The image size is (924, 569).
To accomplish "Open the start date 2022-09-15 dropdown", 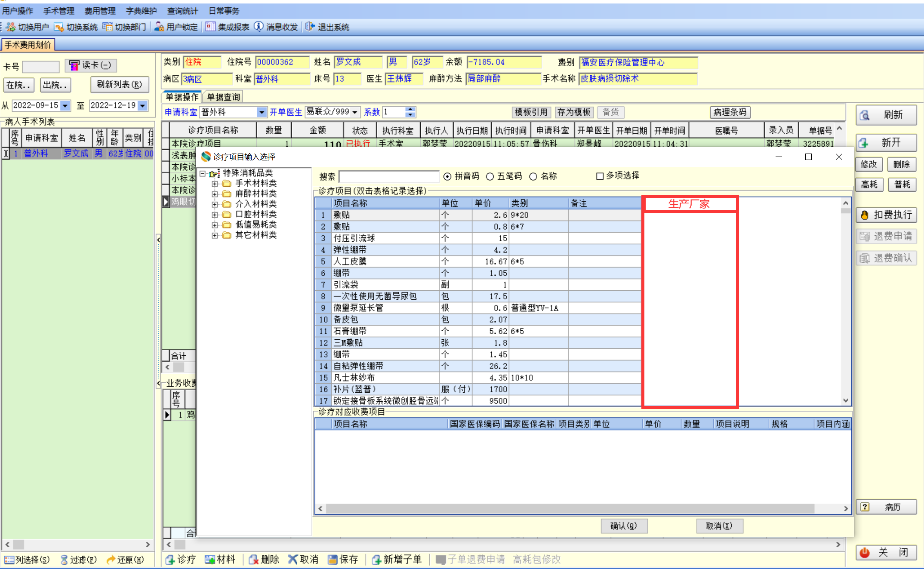I will coord(65,105).
